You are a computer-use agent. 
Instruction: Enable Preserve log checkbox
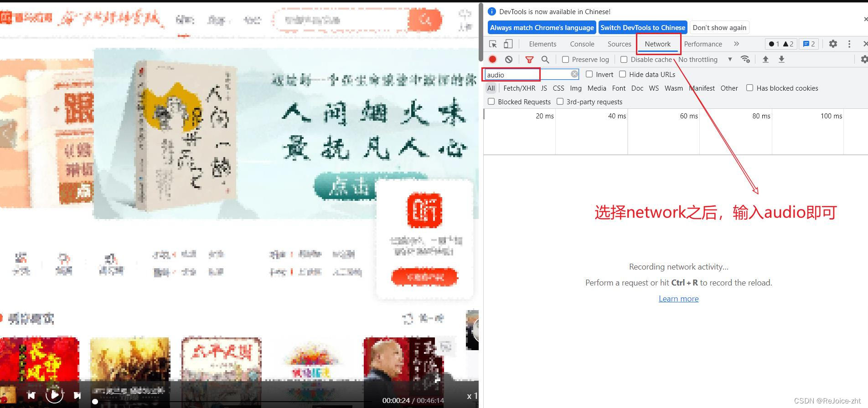tap(565, 59)
